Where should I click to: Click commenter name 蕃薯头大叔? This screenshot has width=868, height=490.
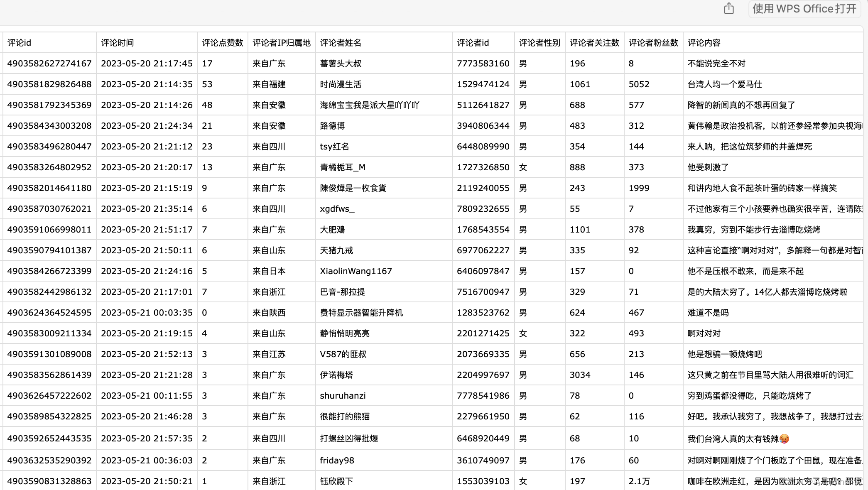coord(341,64)
